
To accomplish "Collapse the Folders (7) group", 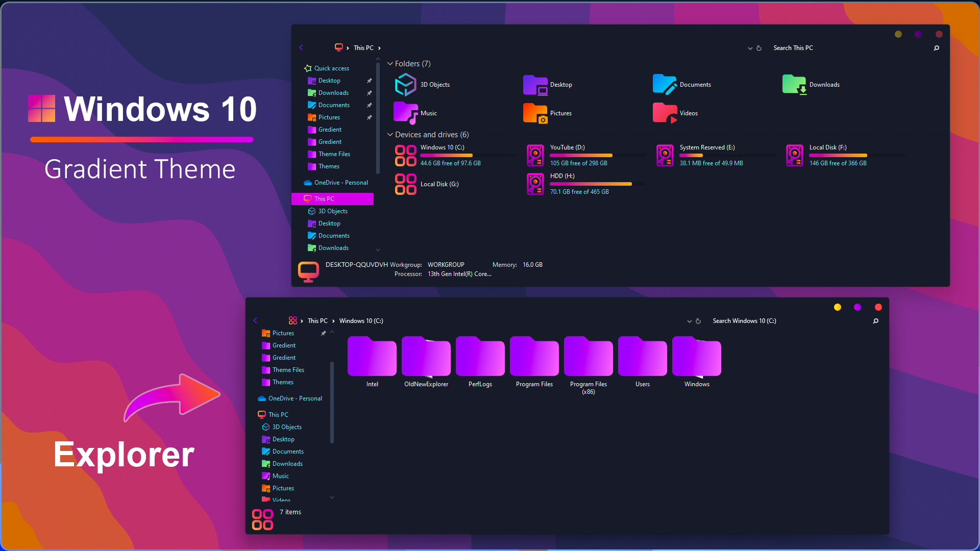I will 390,64.
